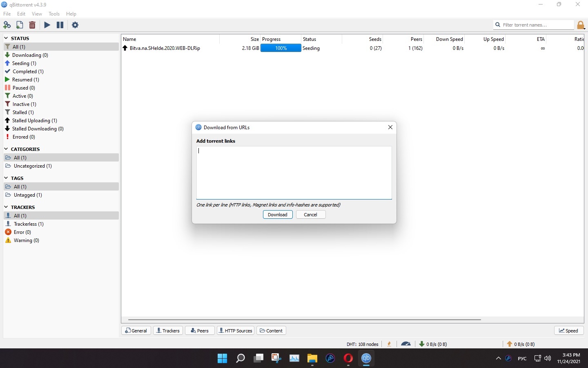Open Windows taskbar search
This screenshot has height=368, width=588.
click(x=241, y=358)
